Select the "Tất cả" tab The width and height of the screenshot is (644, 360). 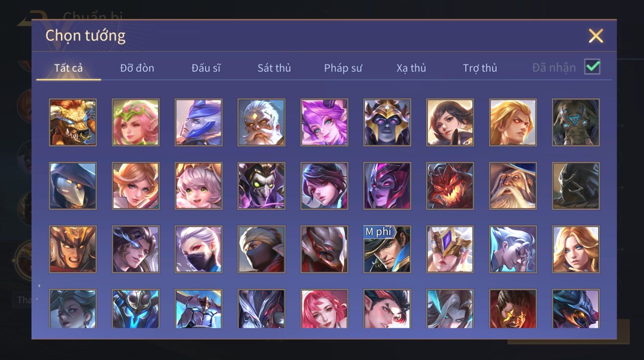68,68
